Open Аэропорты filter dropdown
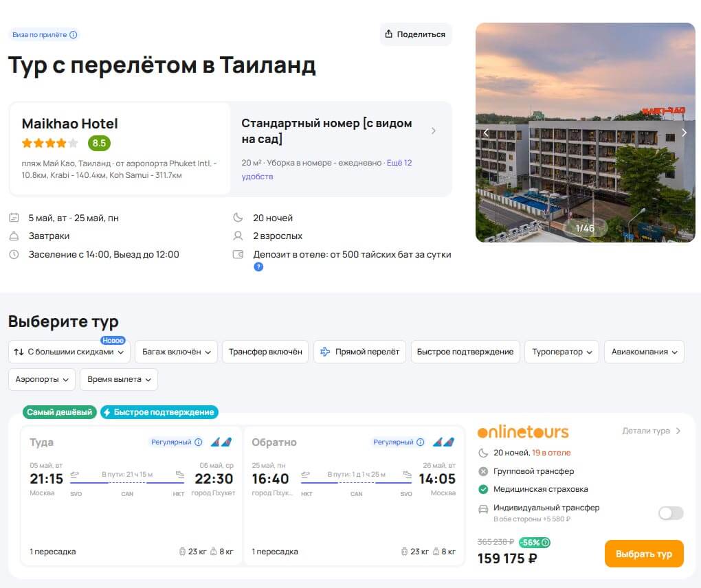The image size is (701, 588). [x=42, y=379]
